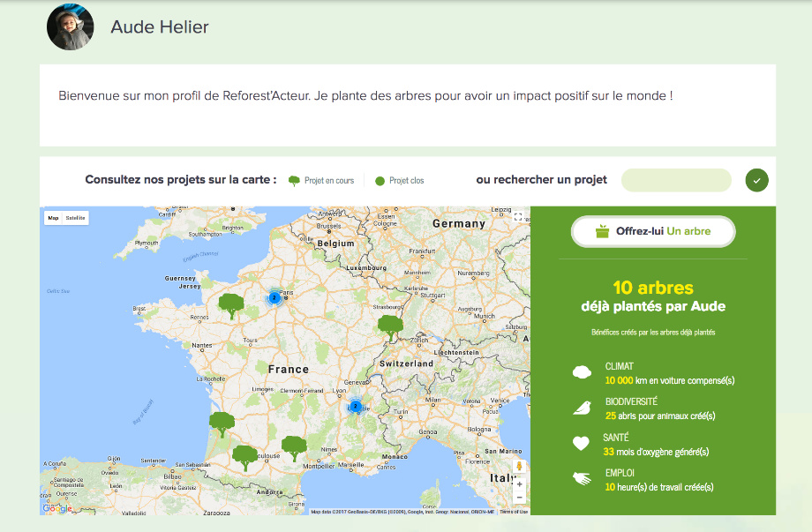Screen dimensions: 812x532
Task: Open the map Terms of Use link
Action: pos(514,511)
